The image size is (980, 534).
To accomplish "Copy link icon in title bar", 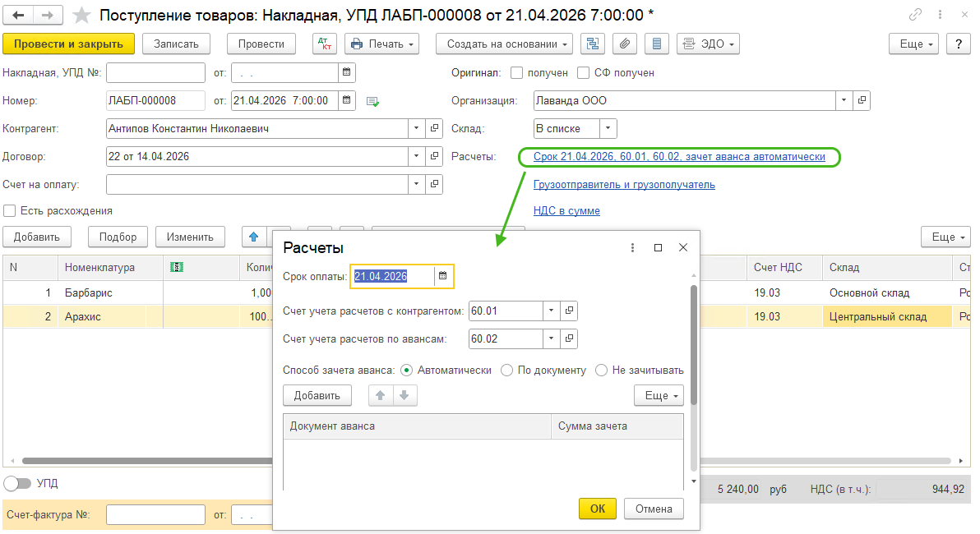I will tap(915, 14).
